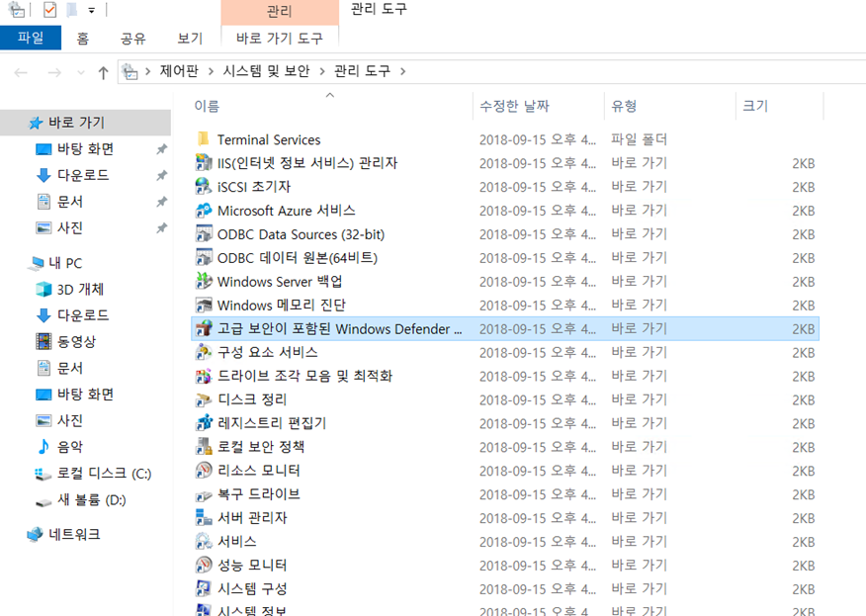Click the IIS Manager shortcut icon

204,163
